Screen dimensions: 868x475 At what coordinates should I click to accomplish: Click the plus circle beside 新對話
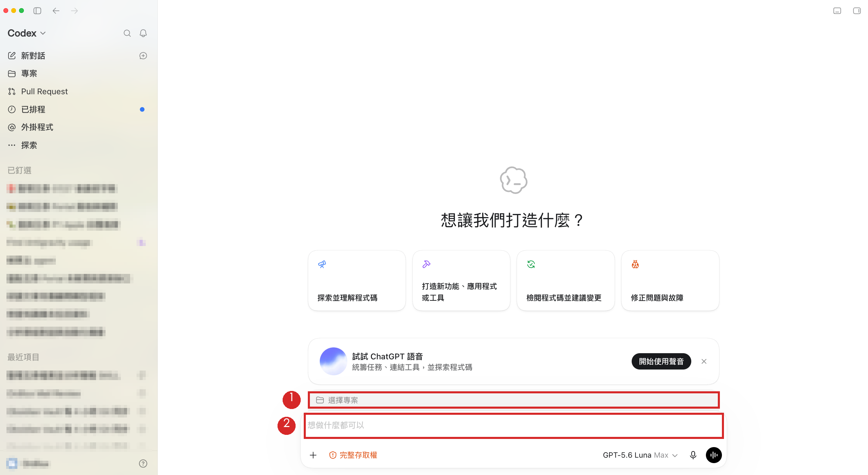(143, 56)
